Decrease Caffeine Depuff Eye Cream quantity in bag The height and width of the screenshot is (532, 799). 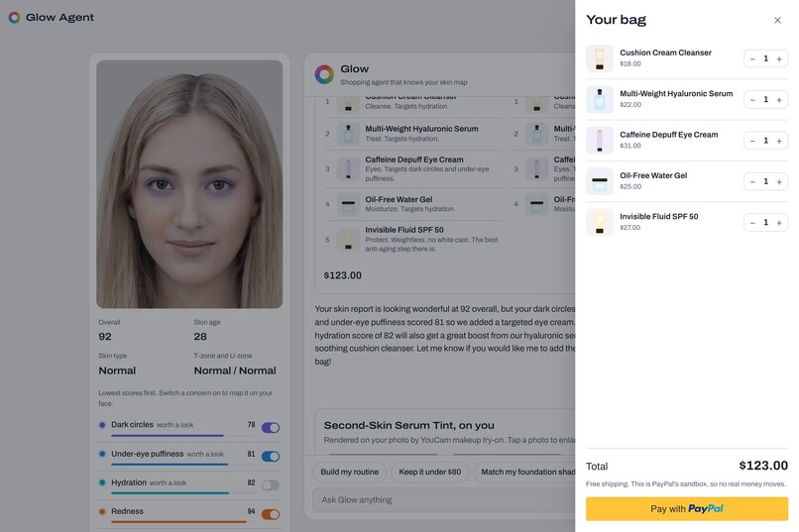[752, 141]
